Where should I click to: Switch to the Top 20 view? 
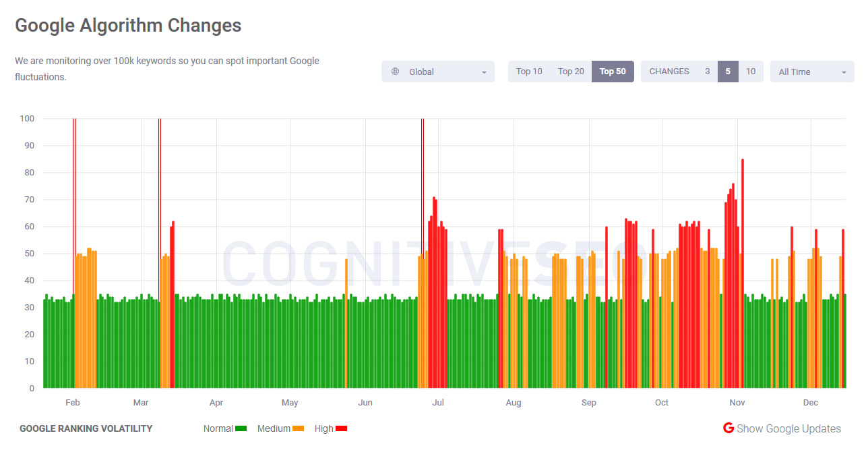tap(571, 71)
